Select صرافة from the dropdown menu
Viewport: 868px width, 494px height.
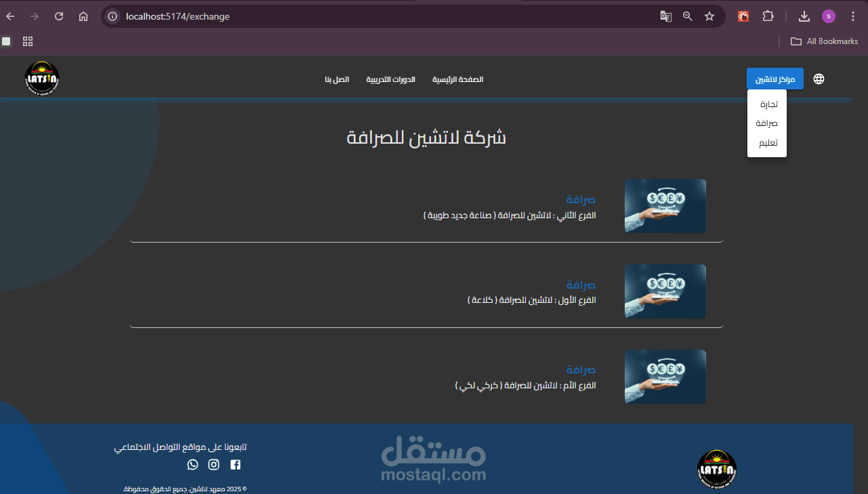767,123
